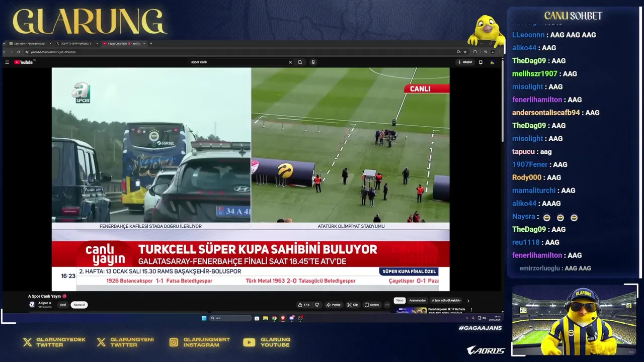The height and width of the screenshot is (362, 644).
Task: Open more actions three-dot menu
Action: point(387,305)
